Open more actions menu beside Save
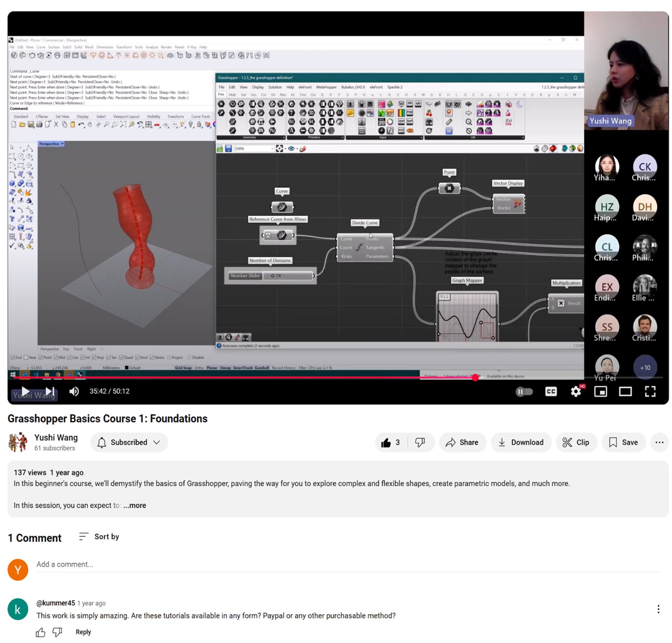Image resolution: width=672 pixels, height=643 pixels. coord(659,442)
